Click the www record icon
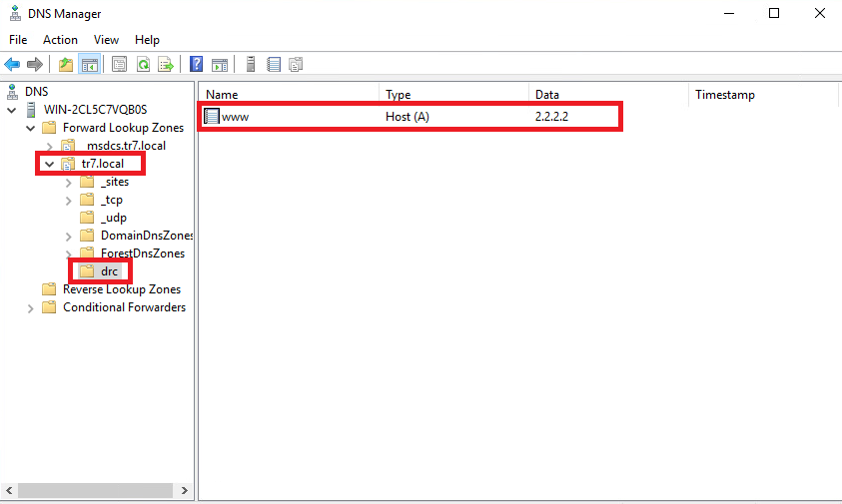 pyautogui.click(x=212, y=116)
